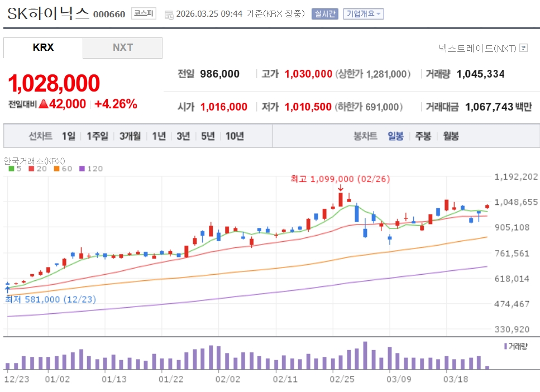Toggle the 실시간 real-time button
This screenshot has width=540, height=392.
tap(325, 14)
